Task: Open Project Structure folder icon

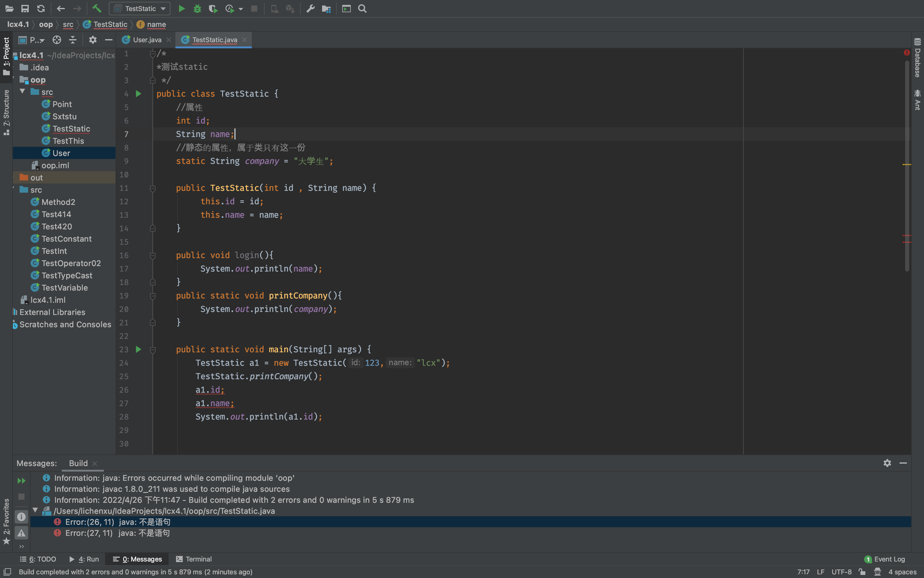Action: tap(326, 9)
